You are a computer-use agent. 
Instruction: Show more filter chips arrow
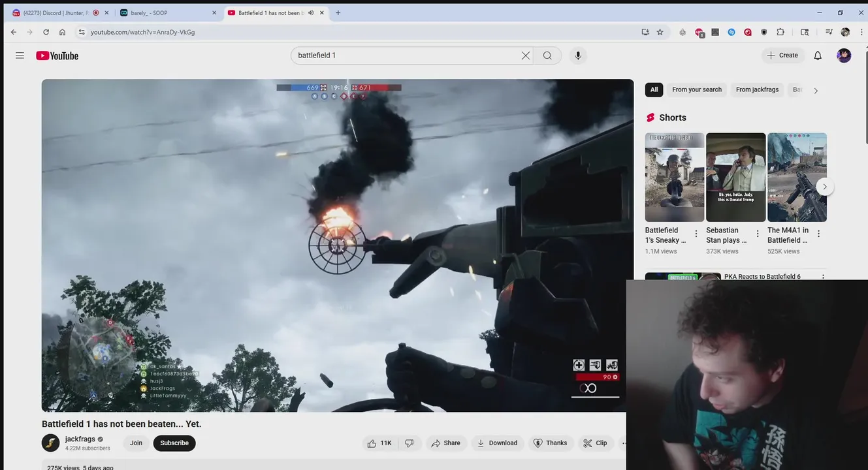(816, 91)
